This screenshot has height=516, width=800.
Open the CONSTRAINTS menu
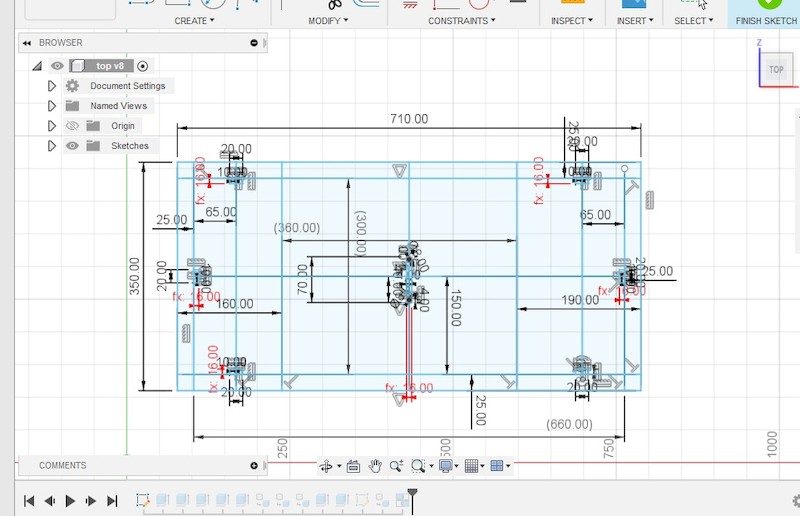[x=461, y=21]
